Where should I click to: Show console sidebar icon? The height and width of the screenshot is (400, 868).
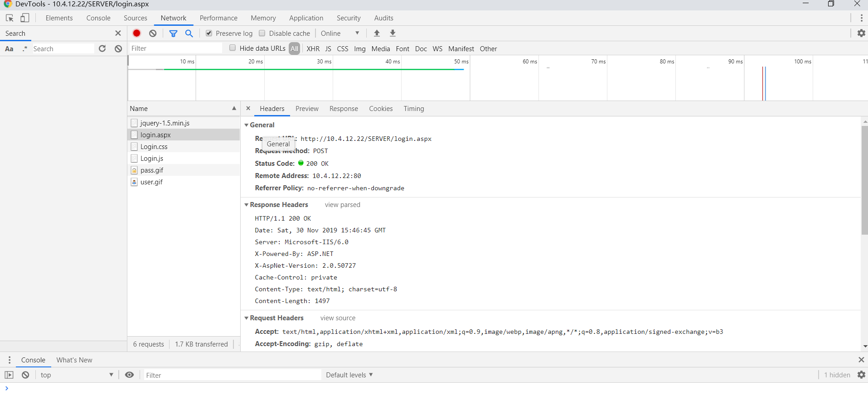coord(9,375)
